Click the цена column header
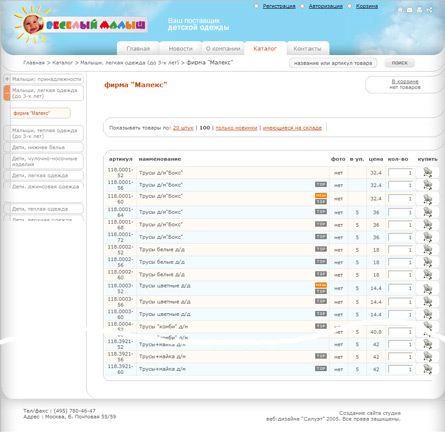This screenshot has height=432, width=445. click(376, 159)
